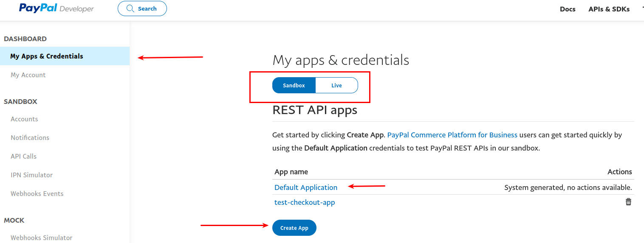
Task: Select My Apps & Credentials in sidebar
Action: [x=65, y=56]
